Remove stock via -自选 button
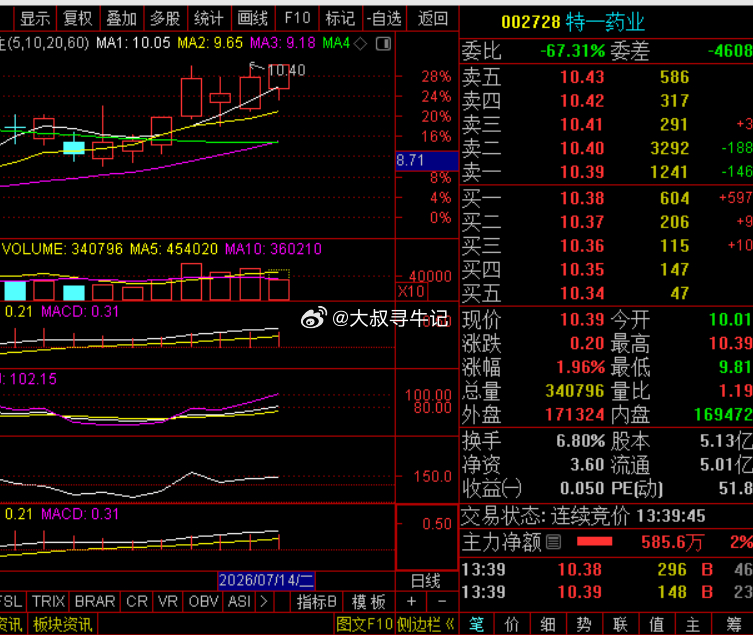 [x=384, y=19]
